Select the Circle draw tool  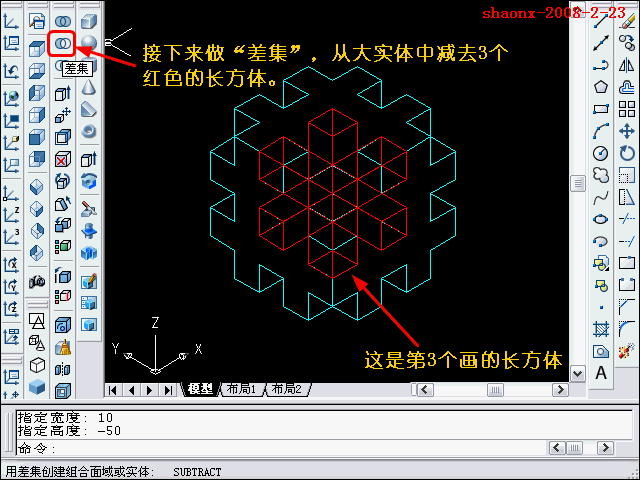click(x=601, y=153)
